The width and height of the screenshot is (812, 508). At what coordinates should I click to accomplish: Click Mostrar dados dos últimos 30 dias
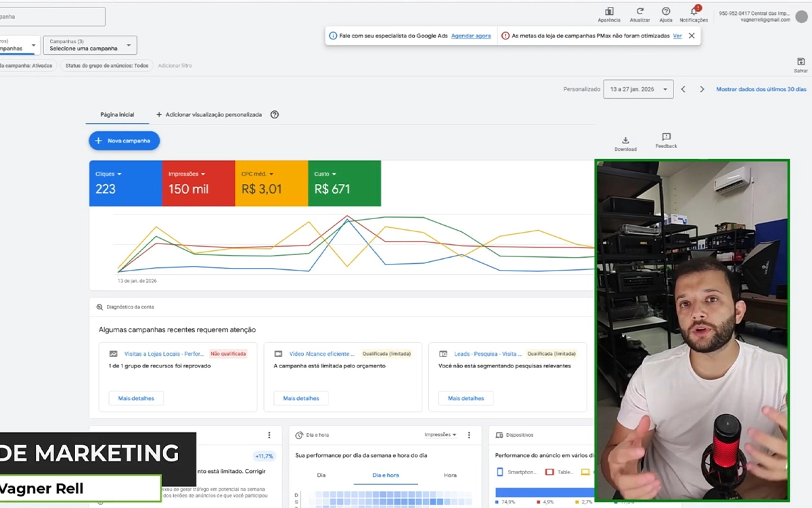tap(761, 89)
